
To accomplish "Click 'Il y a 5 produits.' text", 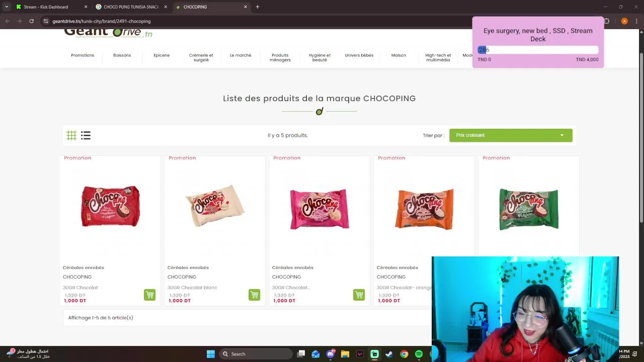I will click(288, 135).
